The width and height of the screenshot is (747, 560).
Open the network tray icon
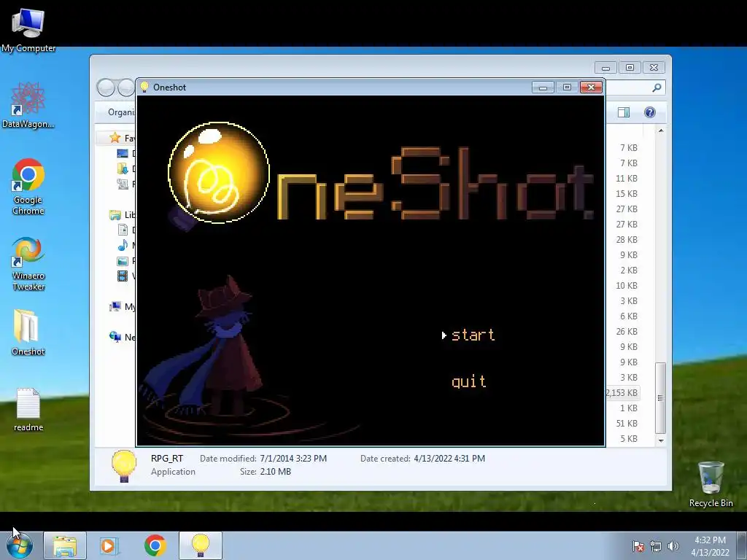tap(656, 546)
